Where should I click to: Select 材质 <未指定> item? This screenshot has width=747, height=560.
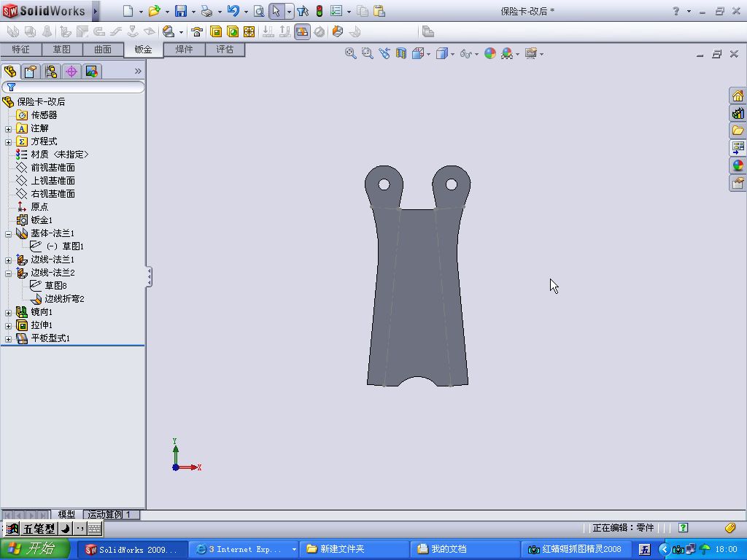pos(59,155)
